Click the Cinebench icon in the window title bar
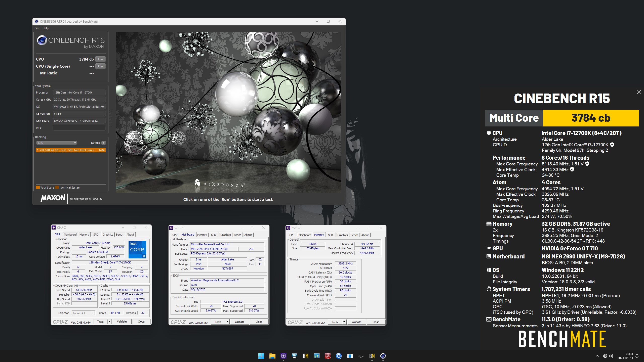Viewport: 644px width, 362px height. [37, 22]
